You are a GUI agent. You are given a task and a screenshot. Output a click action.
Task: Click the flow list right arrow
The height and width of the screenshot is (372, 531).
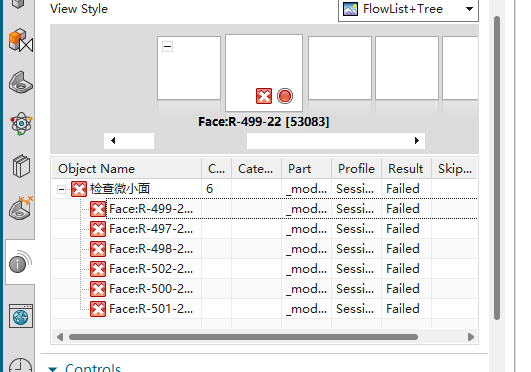417,141
